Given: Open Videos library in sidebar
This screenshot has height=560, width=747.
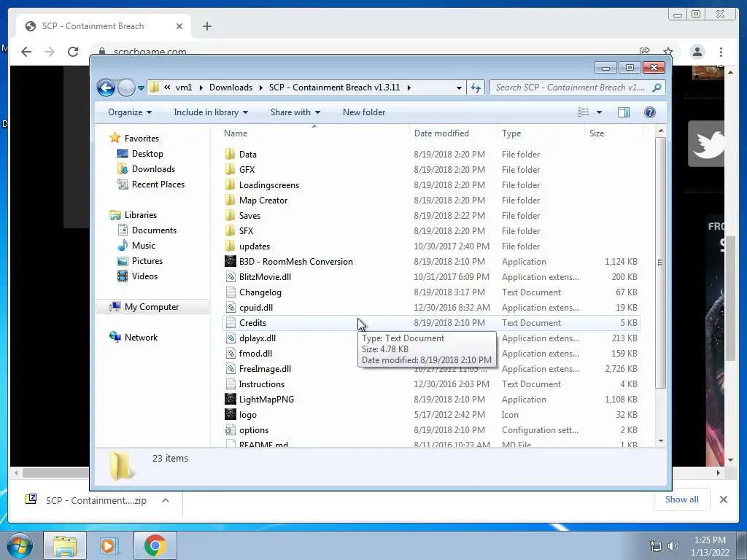Looking at the screenshot, I should 144,276.
